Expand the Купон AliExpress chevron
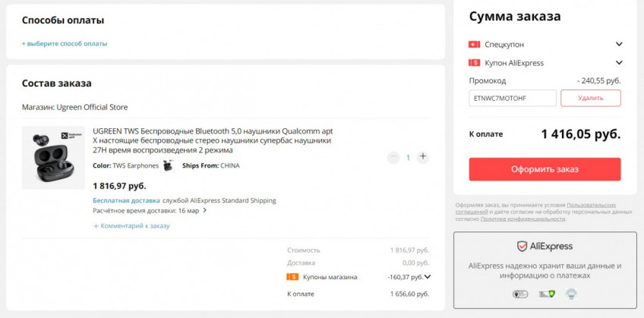The width and height of the screenshot is (644, 318). point(619,63)
